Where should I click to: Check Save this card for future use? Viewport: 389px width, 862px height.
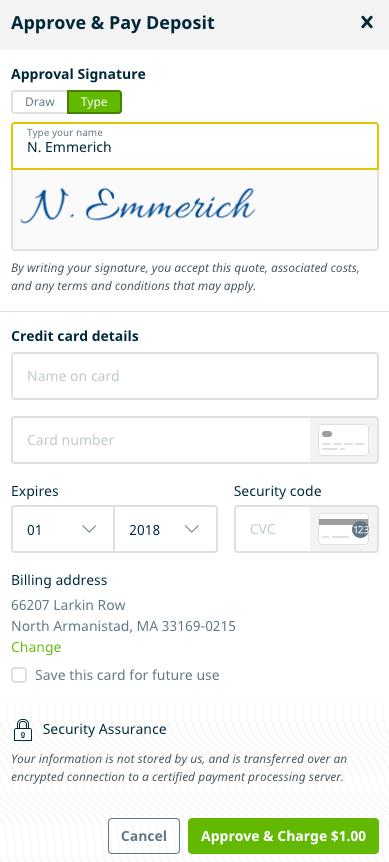pos(19,675)
